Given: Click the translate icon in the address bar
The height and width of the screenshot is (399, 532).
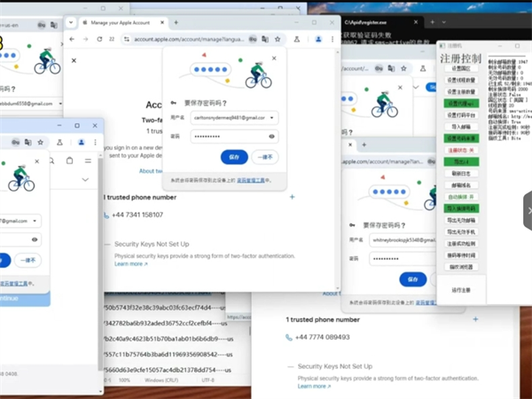Looking at the screenshot, I should click(x=265, y=39).
